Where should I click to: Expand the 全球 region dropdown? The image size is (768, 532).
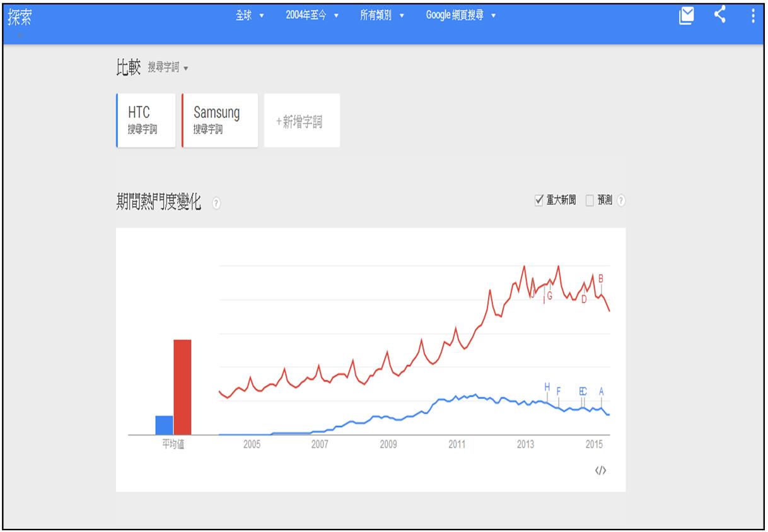[250, 15]
